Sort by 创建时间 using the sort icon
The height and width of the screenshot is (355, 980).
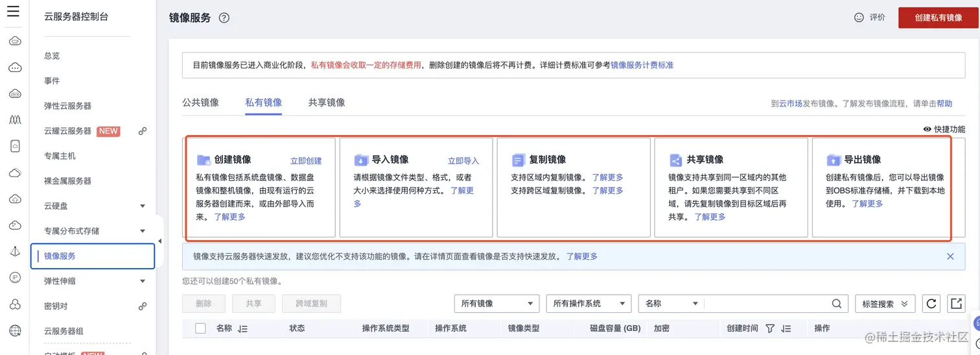(786, 329)
